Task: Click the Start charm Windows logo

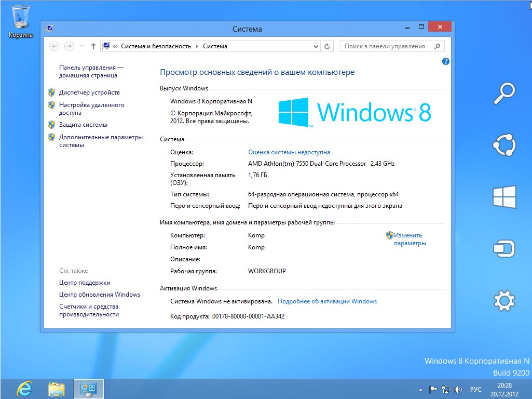Action: point(504,196)
